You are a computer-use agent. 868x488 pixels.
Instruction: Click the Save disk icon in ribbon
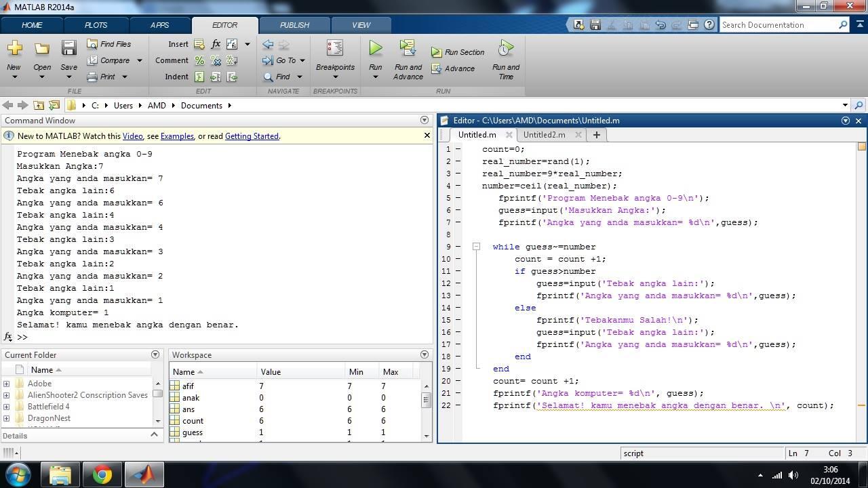[68, 48]
